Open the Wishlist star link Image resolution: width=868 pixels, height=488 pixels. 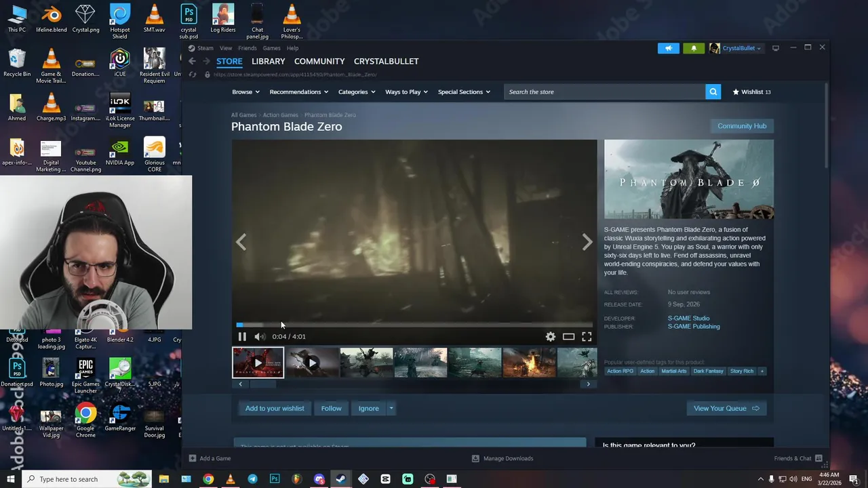coord(751,91)
